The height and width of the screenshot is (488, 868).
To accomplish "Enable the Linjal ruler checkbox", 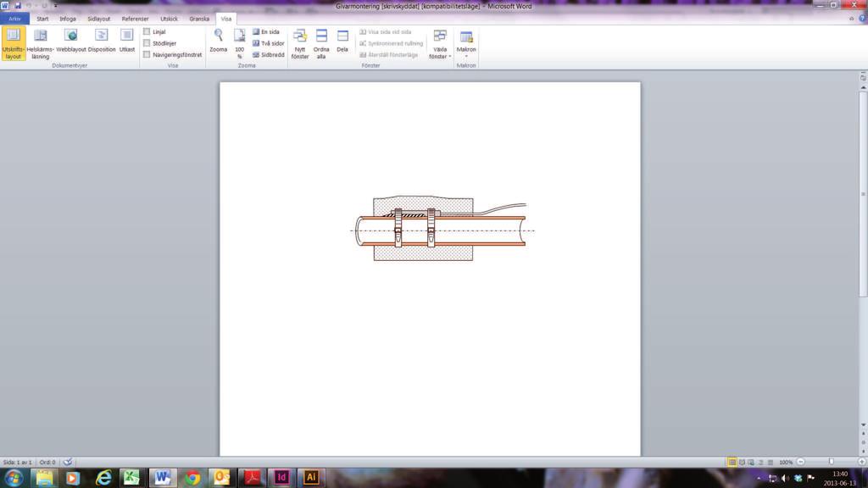I will click(x=147, y=32).
